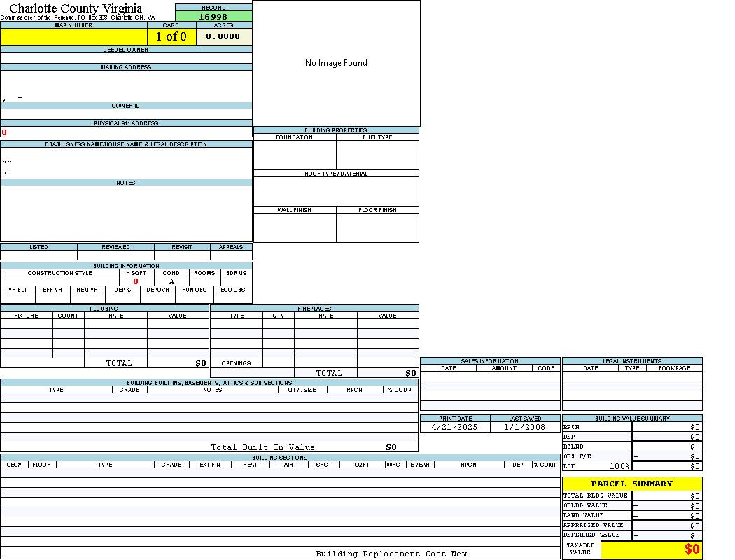Viewport: 735px width, 560px height.
Task: Click the Fuel Type property box
Action: point(377,155)
